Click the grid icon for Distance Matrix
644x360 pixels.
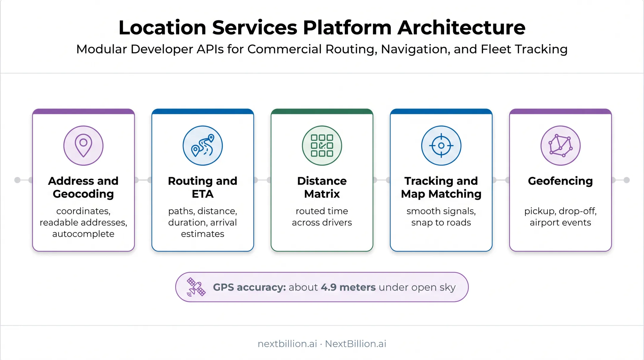(x=322, y=146)
